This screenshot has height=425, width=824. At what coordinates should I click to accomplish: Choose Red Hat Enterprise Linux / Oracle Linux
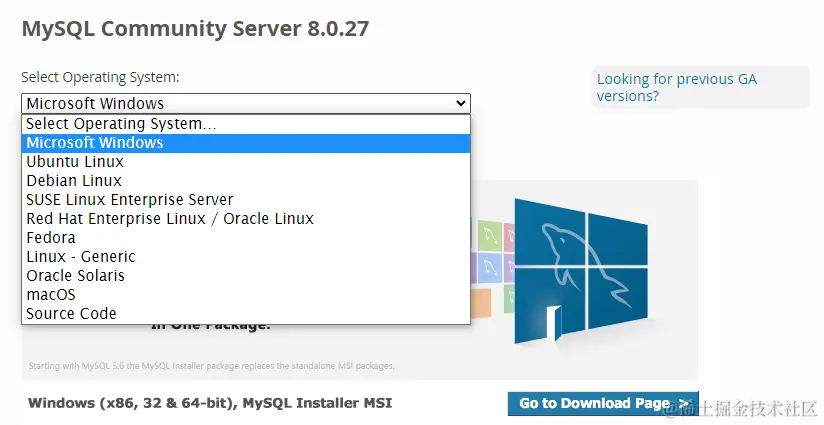(246, 219)
